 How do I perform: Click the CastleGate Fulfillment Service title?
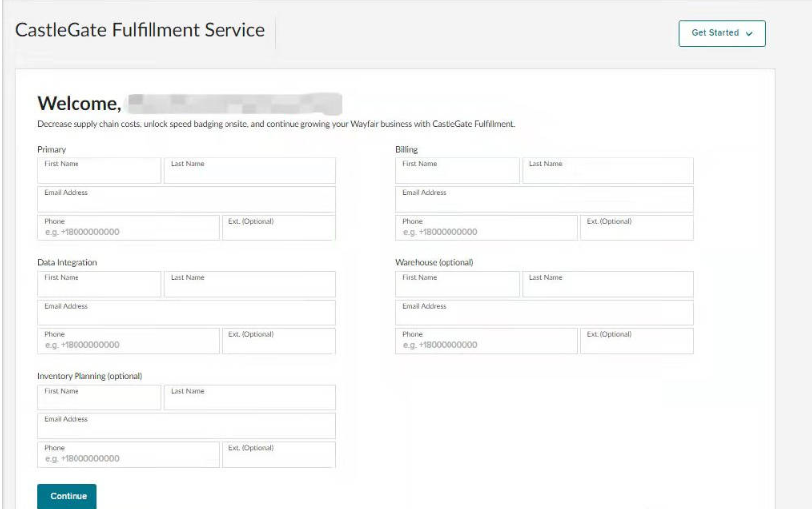140,30
